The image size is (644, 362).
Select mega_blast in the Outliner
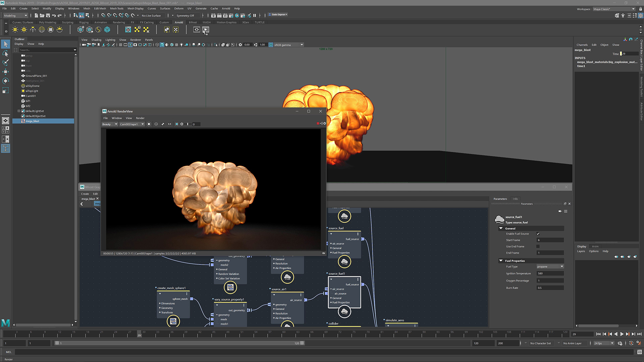click(x=33, y=121)
